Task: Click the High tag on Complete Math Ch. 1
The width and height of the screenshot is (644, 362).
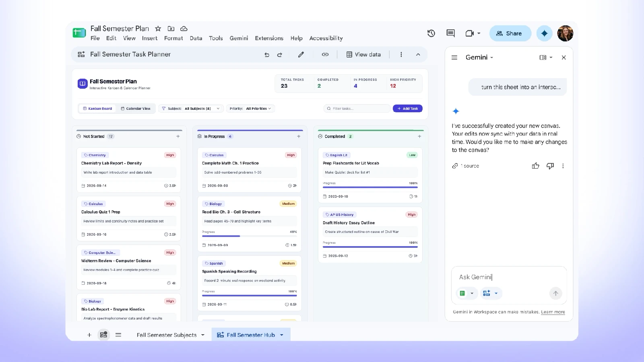Action: point(291,155)
